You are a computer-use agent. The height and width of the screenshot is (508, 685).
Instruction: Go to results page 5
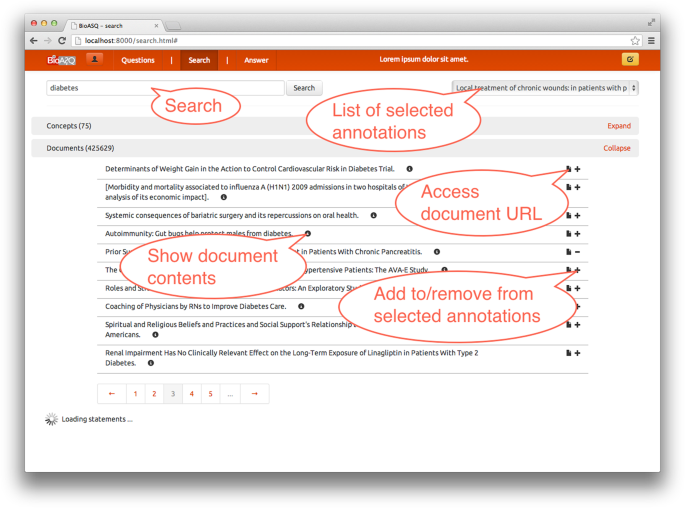[x=211, y=394]
